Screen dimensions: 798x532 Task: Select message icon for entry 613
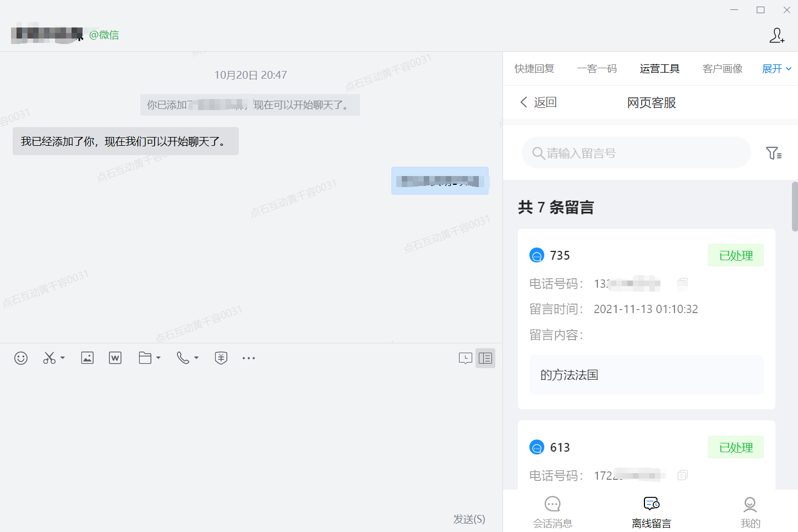537,447
